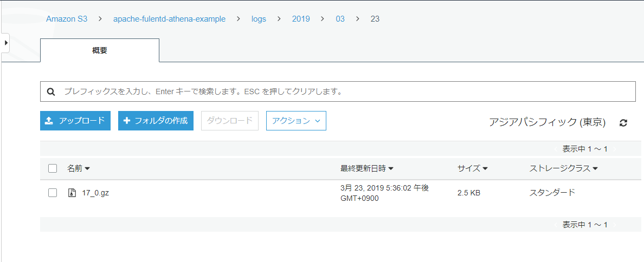Expand the left side panel arrow
The image size is (644, 262).
tap(5, 42)
